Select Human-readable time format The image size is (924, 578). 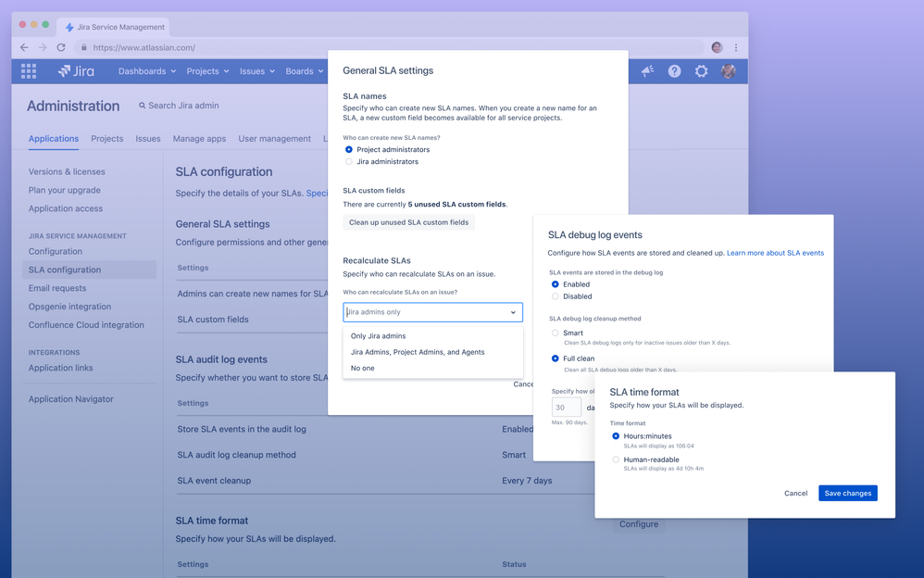[x=616, y=459]
